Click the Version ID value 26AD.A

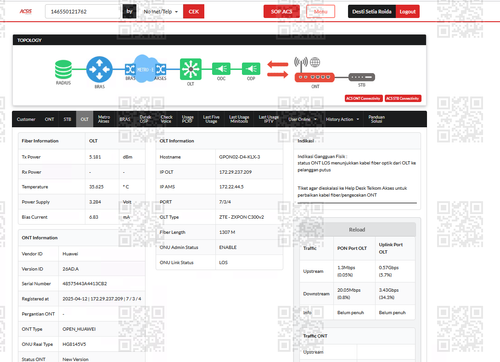click(x=71, y=269)
